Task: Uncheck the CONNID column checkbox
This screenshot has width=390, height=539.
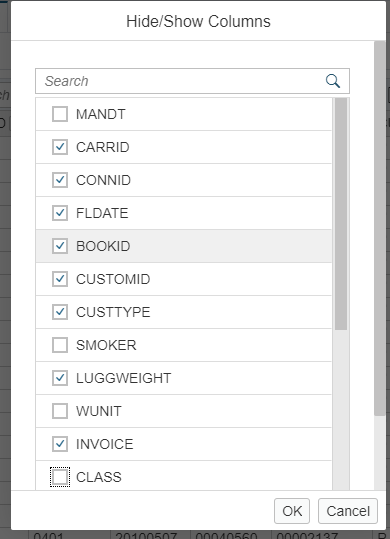Action: tap(60, 180)
